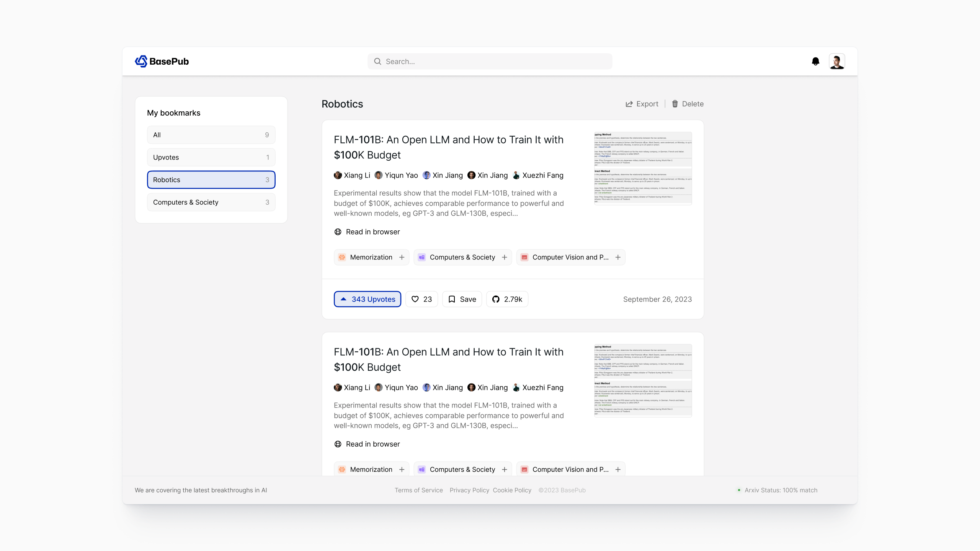This screenshot has width=980, height=551.
Task: Open the Terms of Service link
Action: point(418,490)
